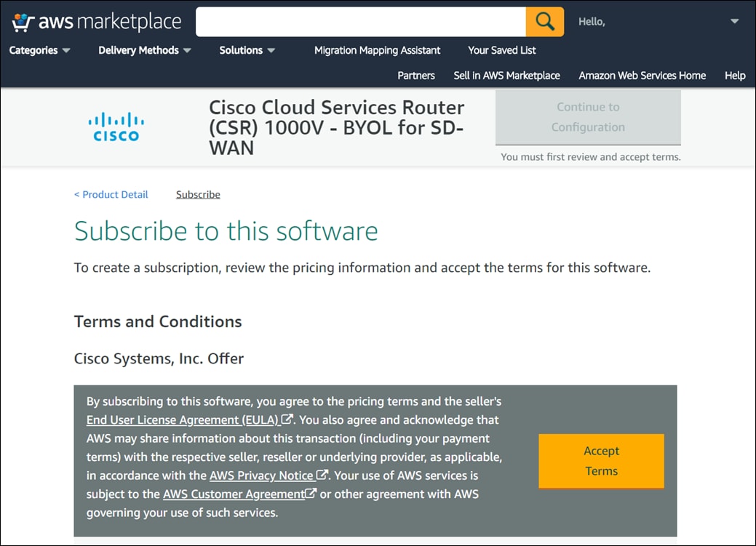Click the Hello, account greeting
Screen dimensions: 756x546
click(592, 22)
